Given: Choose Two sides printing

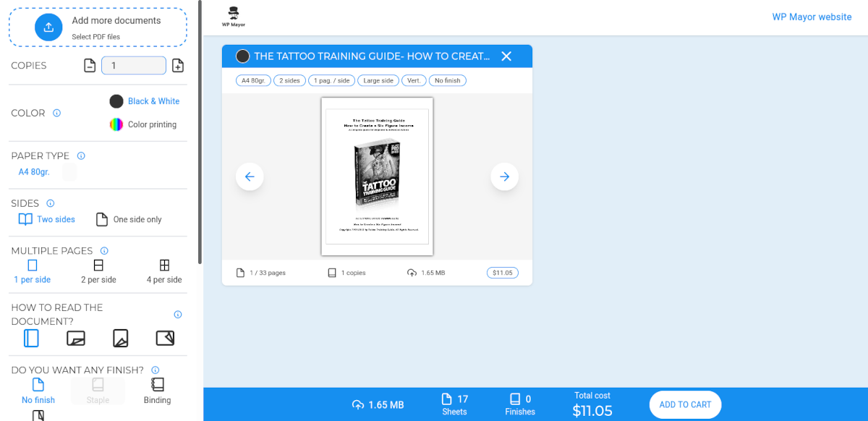Looking at the screenshot, I should tap(46, 219).
